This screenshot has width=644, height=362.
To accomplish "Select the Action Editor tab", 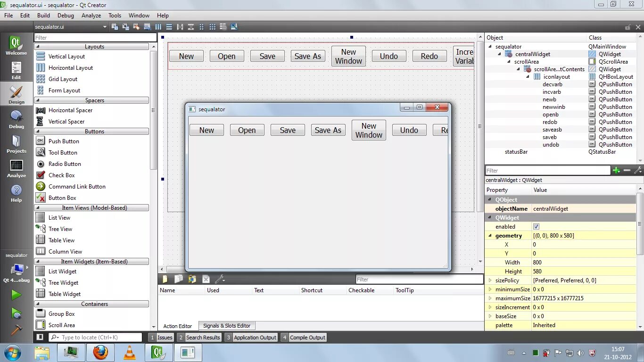I will click(x=178, y=326).
